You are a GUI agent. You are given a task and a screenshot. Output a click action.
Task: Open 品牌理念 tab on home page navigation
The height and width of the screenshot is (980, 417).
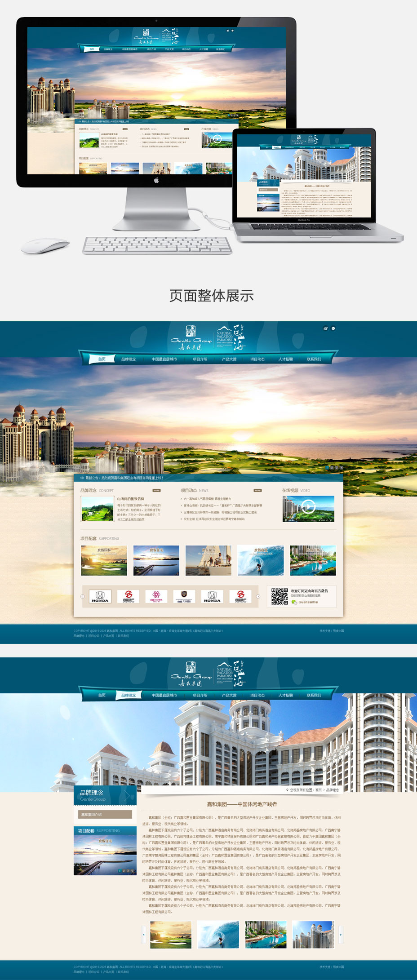(129, 359)
